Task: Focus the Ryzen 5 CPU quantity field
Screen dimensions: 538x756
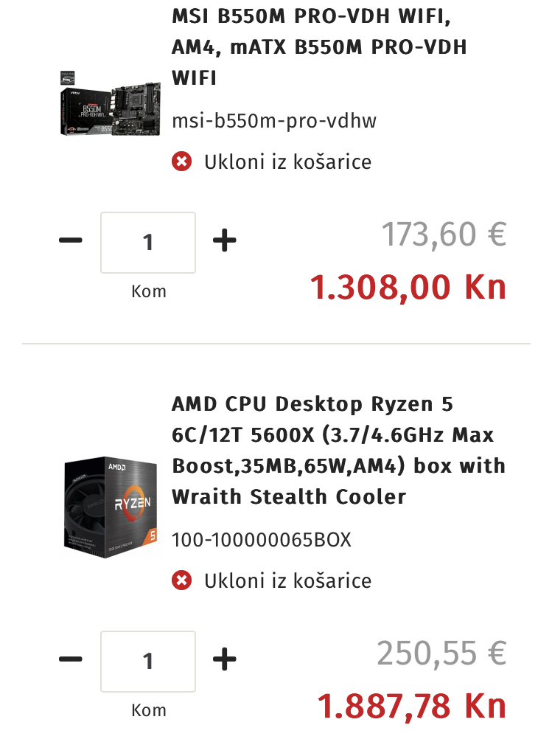Action: [x=148, y=661]
